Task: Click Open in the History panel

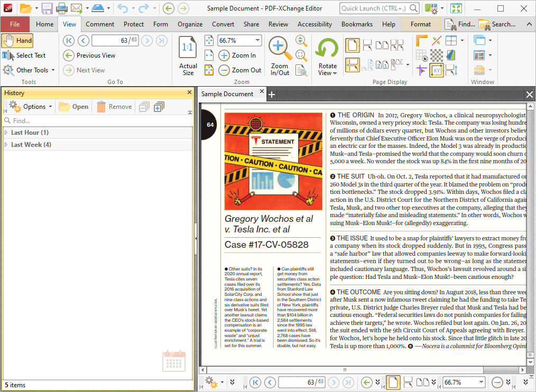Action: pyautogui.click(x=73, y=107)
